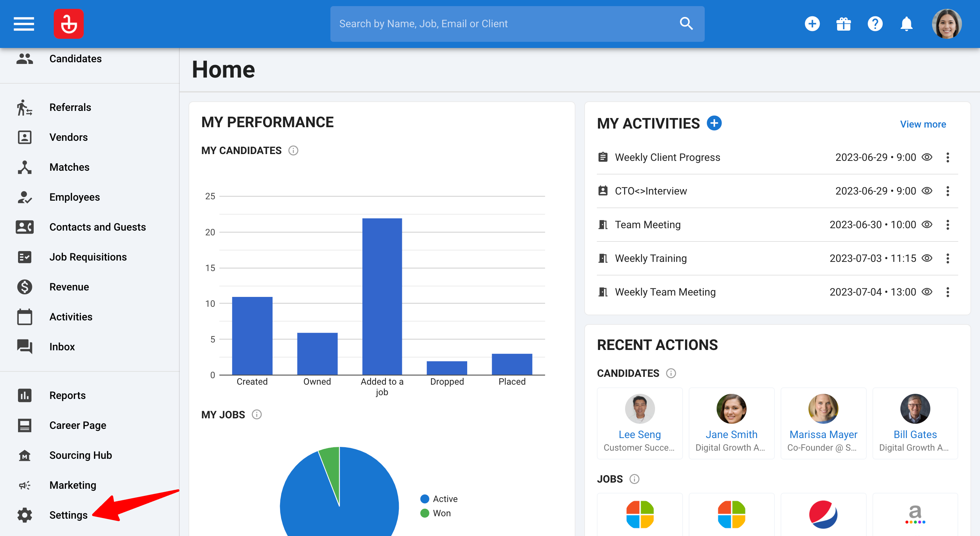The width and height of the screenshot is (980, 536).
Task: Toggle Active legend swatch in My Jobs
Action: click(x=425, y=499)
